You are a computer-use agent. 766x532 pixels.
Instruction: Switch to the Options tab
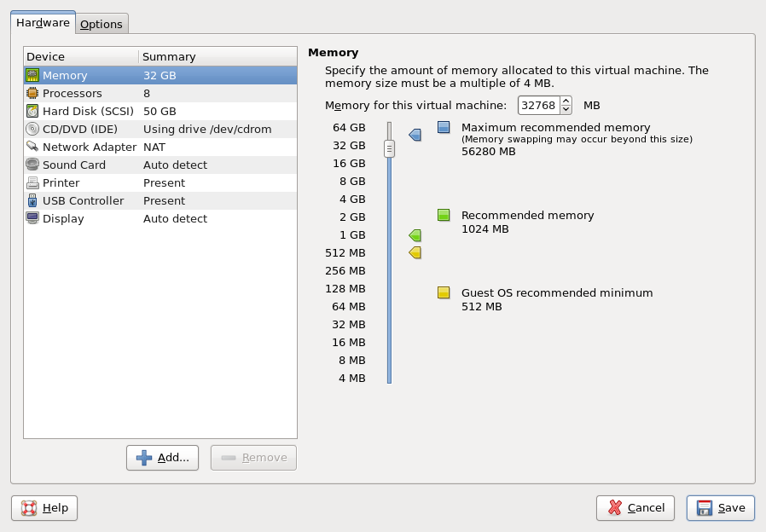click(x=101, y=24)
